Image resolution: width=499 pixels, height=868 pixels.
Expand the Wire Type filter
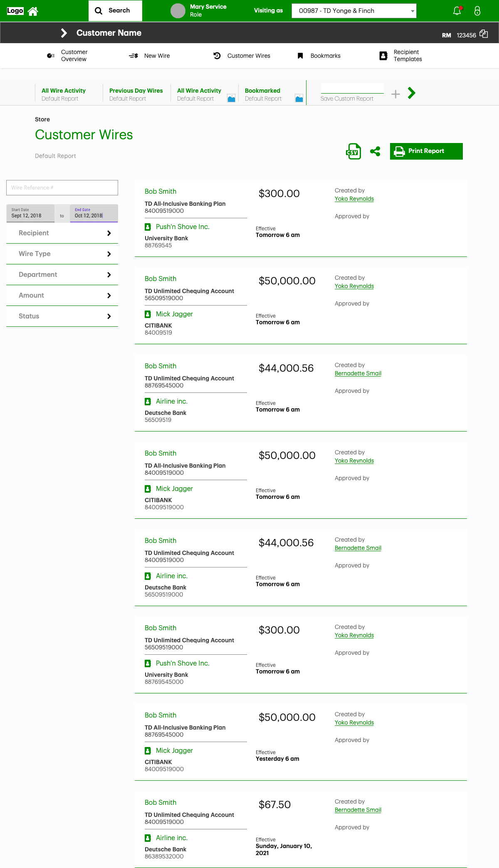62,254
